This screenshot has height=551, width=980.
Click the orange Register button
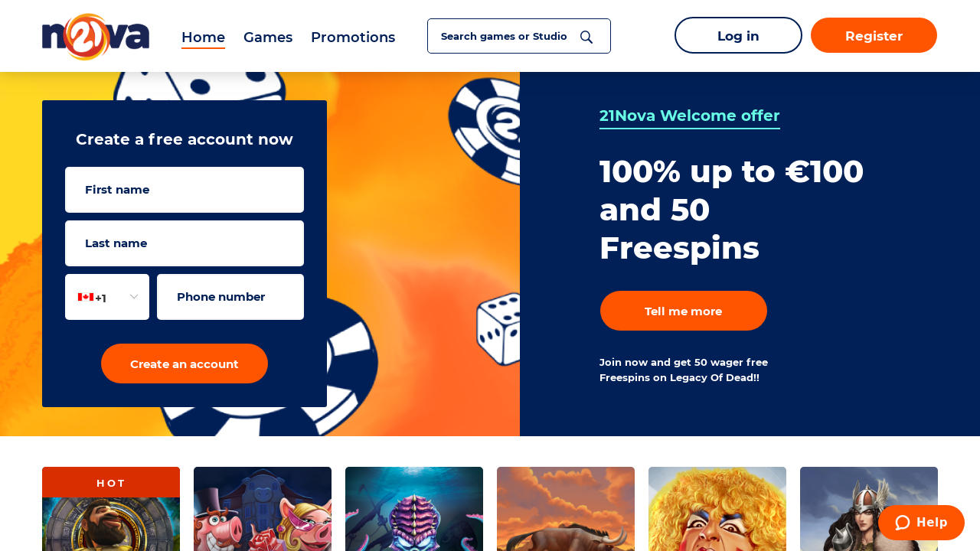[x=874, y=35]
